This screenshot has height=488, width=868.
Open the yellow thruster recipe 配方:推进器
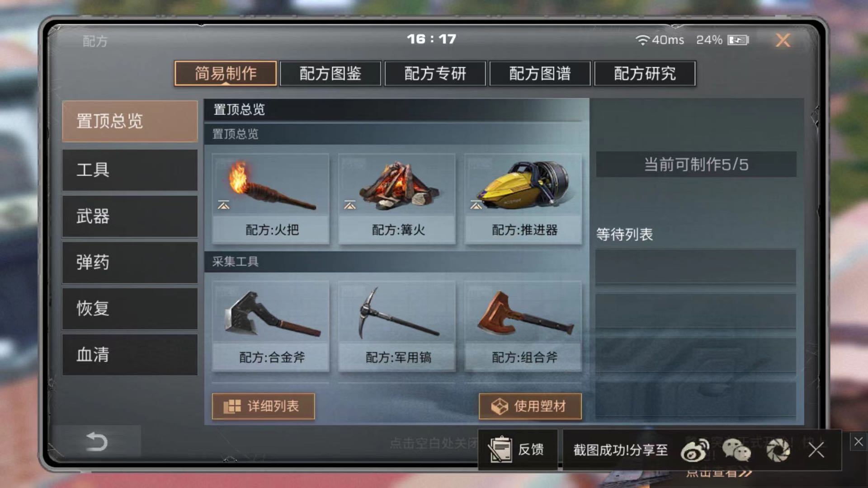pyautogui.click(x=523, y=199)
